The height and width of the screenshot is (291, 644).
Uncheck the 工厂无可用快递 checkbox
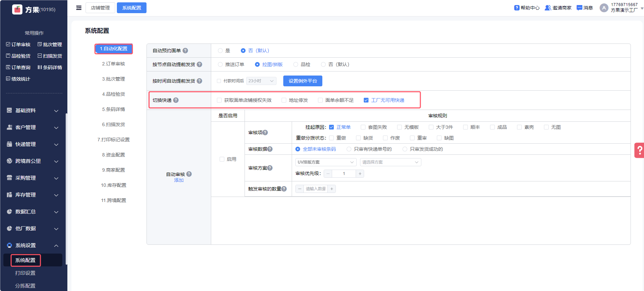click(366, 100)
